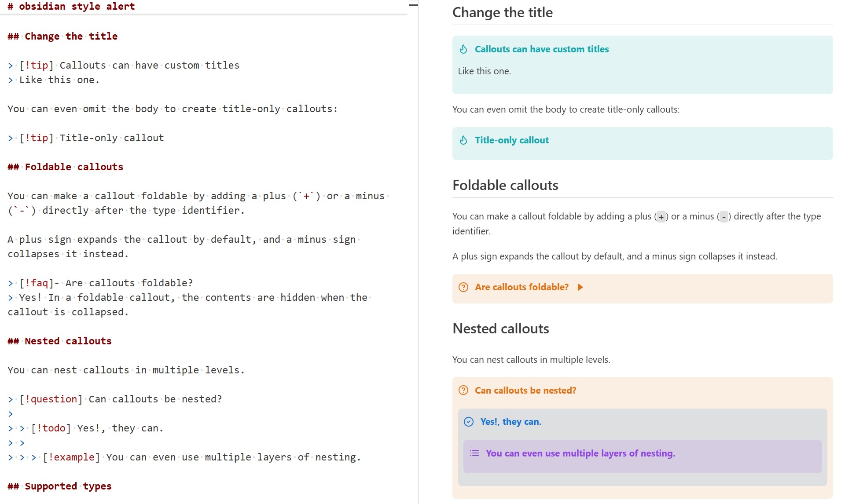This screenshot has width=841, height=504.
Task: Click the inline '+' code badge in the preview
Action: tap(661, 217)
